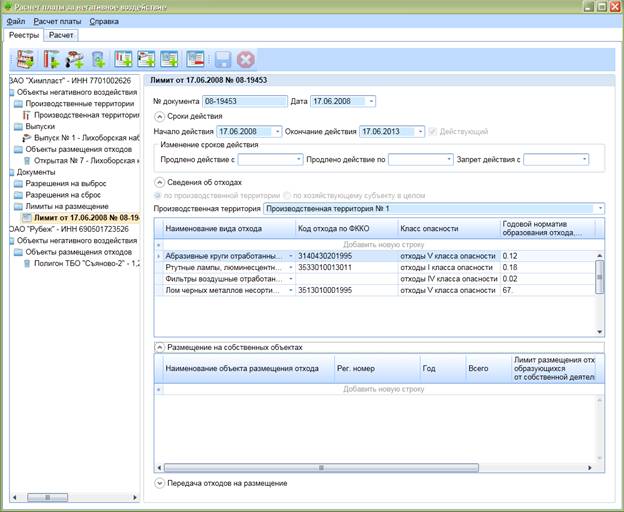Click the add production territory icon with chimney

pos(51,59)
